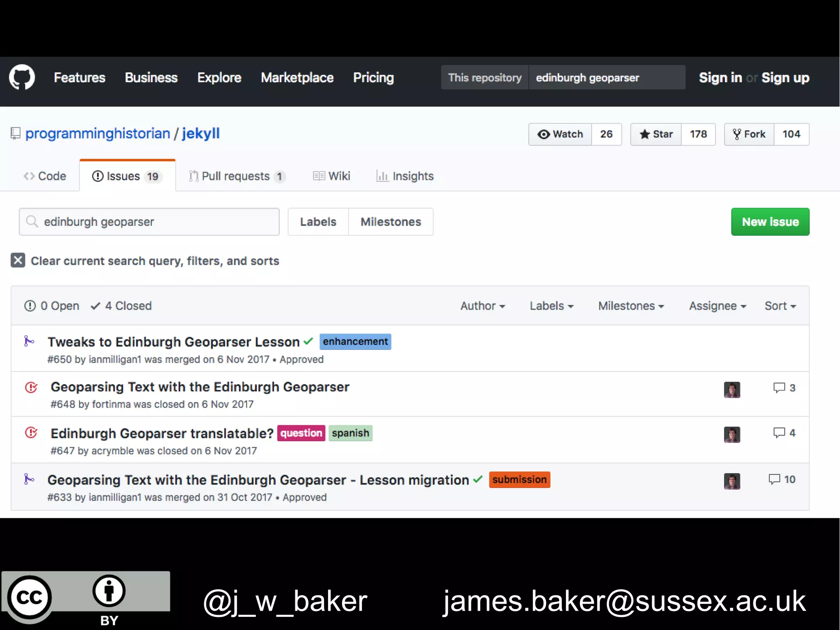The height and width of the screenshot is (630, 840).
Task: Filter by the green spanish label
Action: pyautogui.click(x=351, y=433)
